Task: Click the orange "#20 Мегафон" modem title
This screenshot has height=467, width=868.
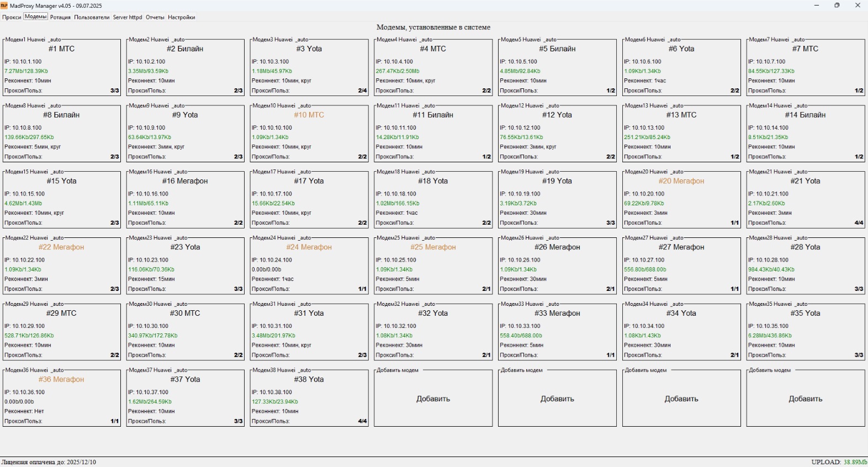Action: pyautogui.click(x=681, y=181)
